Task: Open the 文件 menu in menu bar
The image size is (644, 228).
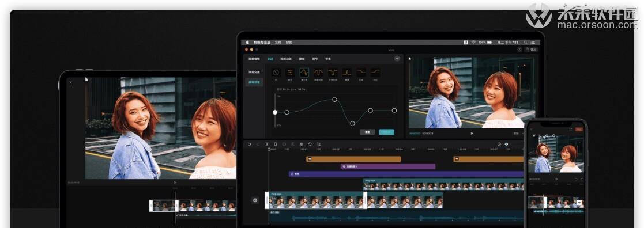Action: pos(278,42)
